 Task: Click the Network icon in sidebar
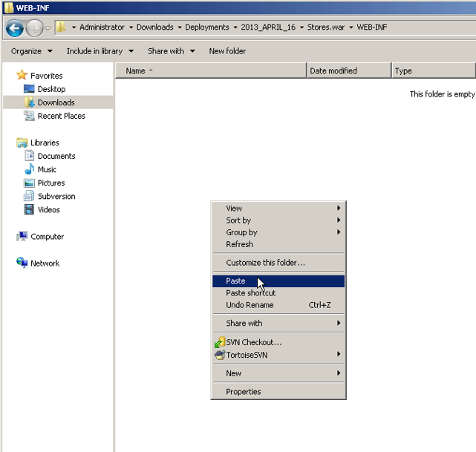coord(22,263)
